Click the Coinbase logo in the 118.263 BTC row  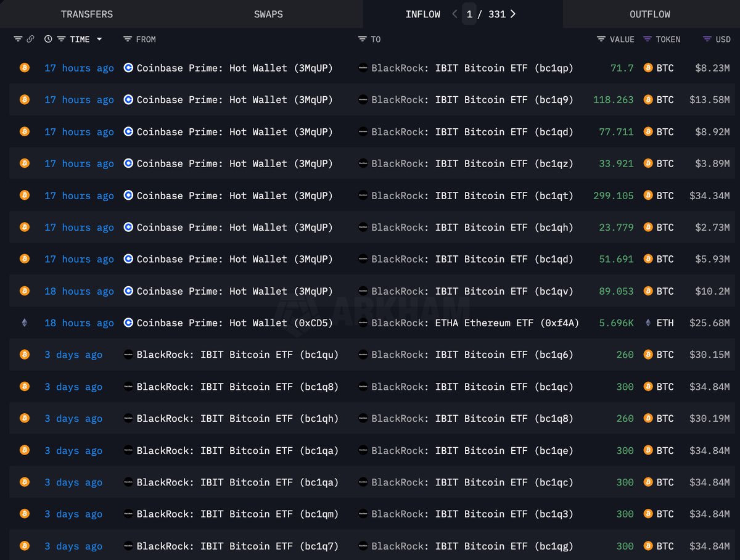[x=128, y=100]
